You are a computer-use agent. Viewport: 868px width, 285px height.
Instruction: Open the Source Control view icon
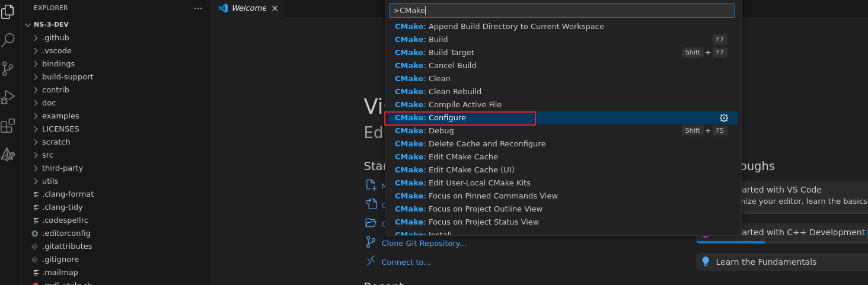click(x=8, y=68)
